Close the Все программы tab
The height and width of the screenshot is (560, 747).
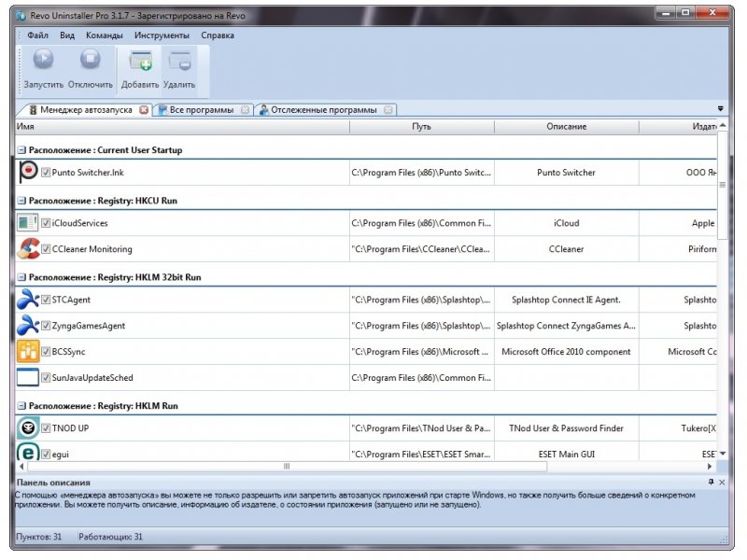245,109
